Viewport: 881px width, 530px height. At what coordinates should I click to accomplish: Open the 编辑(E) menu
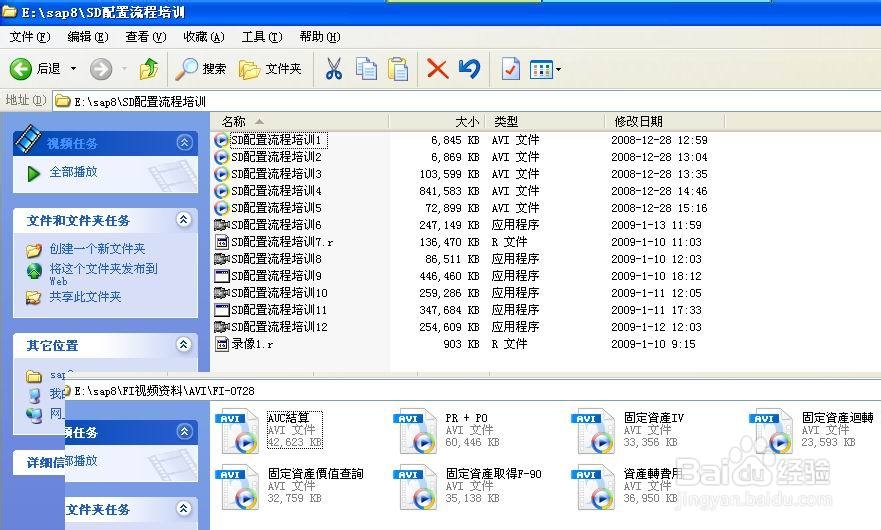pos(88,37)
